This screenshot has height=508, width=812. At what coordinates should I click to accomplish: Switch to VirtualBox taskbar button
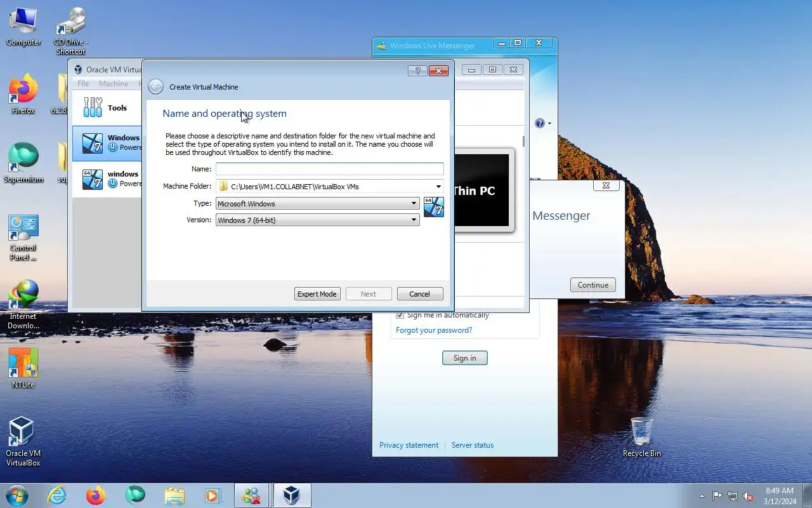291,495
